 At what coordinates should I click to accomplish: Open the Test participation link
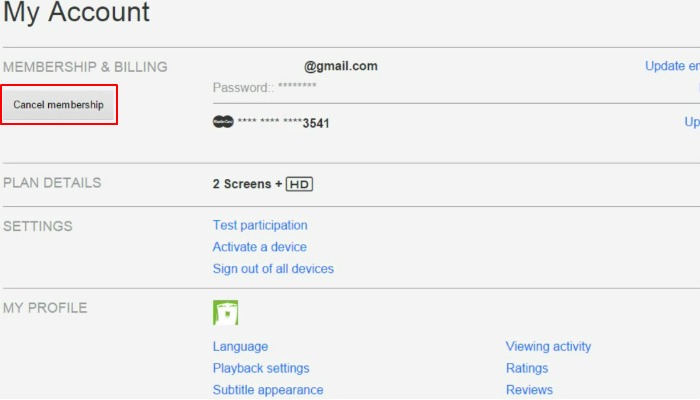(x=260, y=226)
